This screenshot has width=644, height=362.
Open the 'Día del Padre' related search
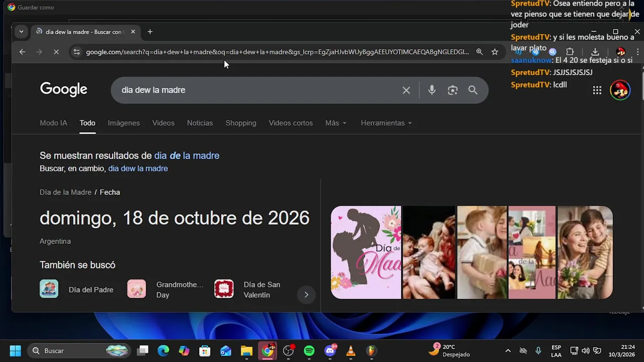coord(76,290)
